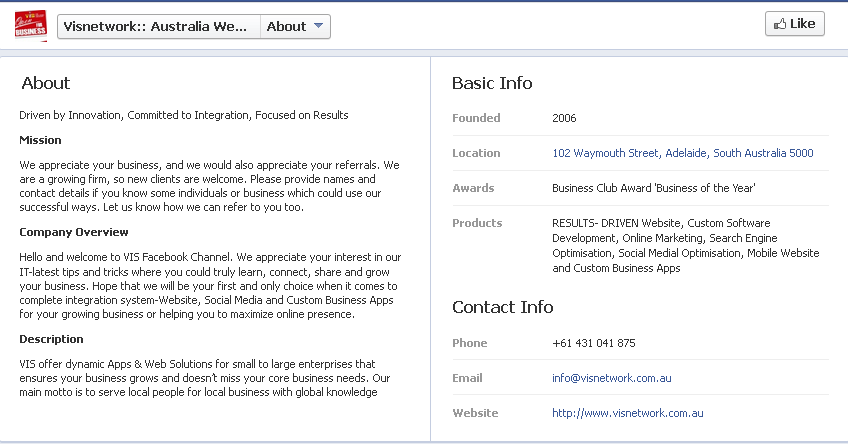Select the Mission subheading
The height and width of the screenshot is (444, 848).
click(x=41, y=140)
